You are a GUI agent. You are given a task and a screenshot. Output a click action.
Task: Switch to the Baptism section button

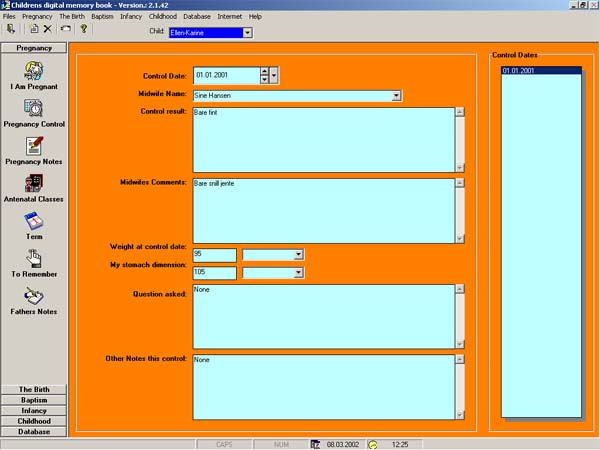(x=34, y=400)
